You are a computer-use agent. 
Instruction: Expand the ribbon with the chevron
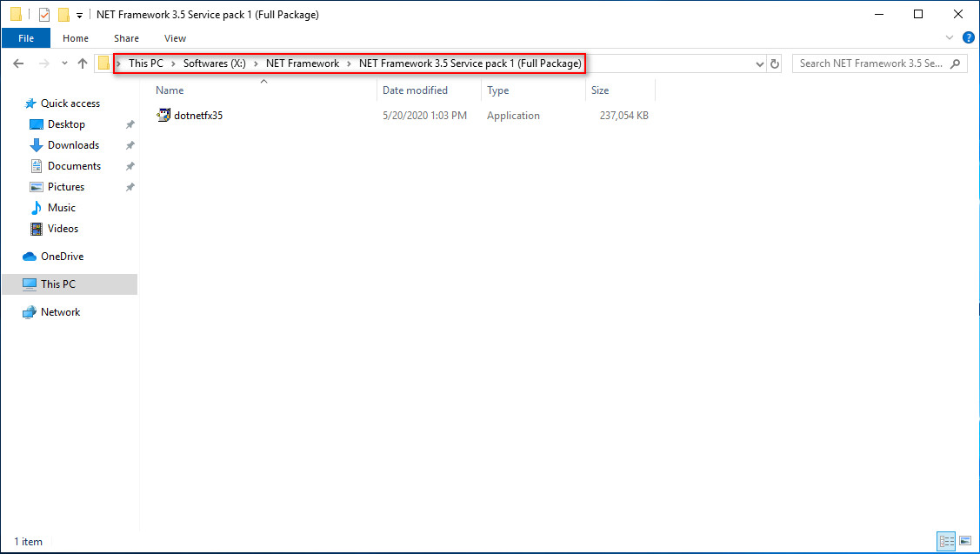coord(950,37)
